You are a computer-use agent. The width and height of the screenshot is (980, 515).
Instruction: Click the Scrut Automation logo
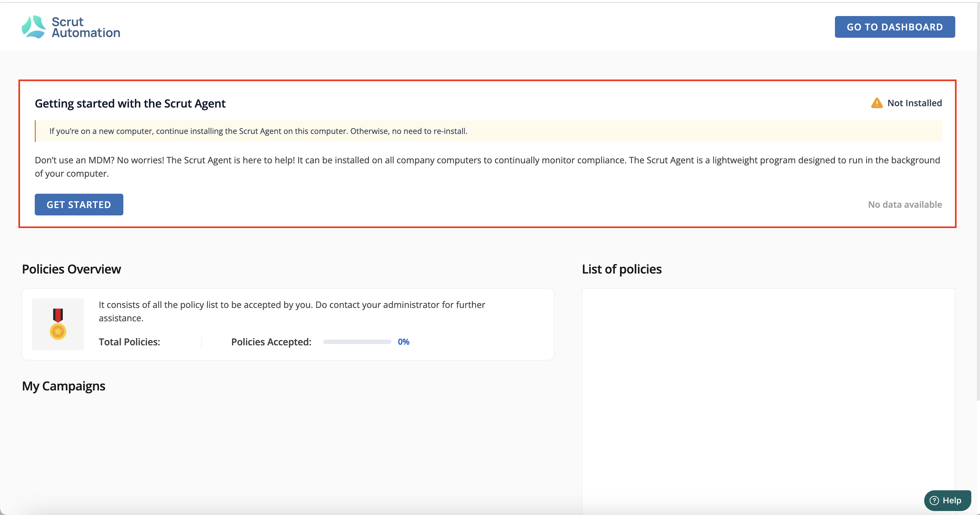[71, 27]
